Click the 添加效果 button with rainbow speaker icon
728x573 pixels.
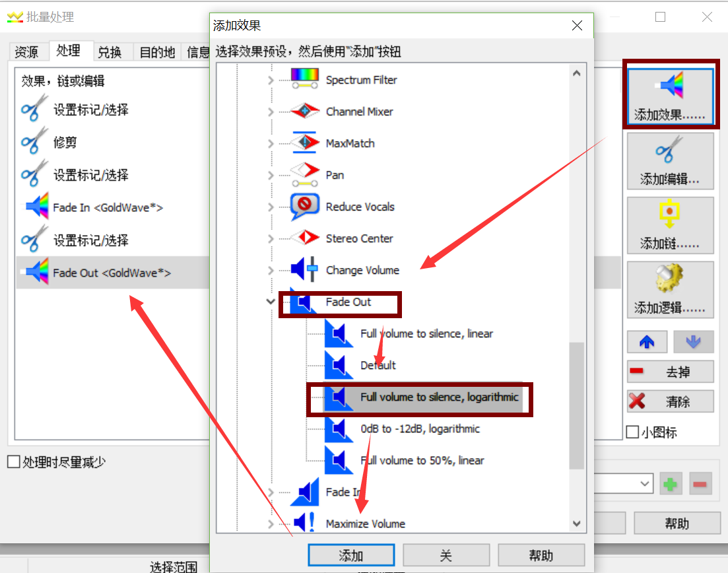point(671,96)
